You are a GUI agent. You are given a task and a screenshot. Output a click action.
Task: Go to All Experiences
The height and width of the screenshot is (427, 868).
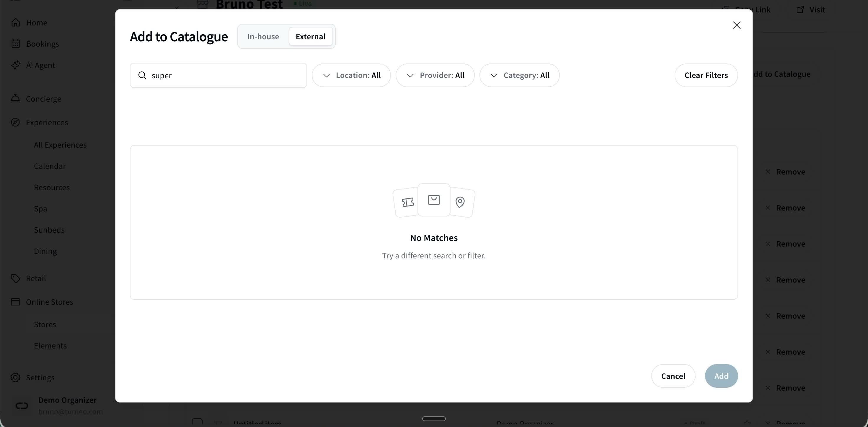pos(60,145)
